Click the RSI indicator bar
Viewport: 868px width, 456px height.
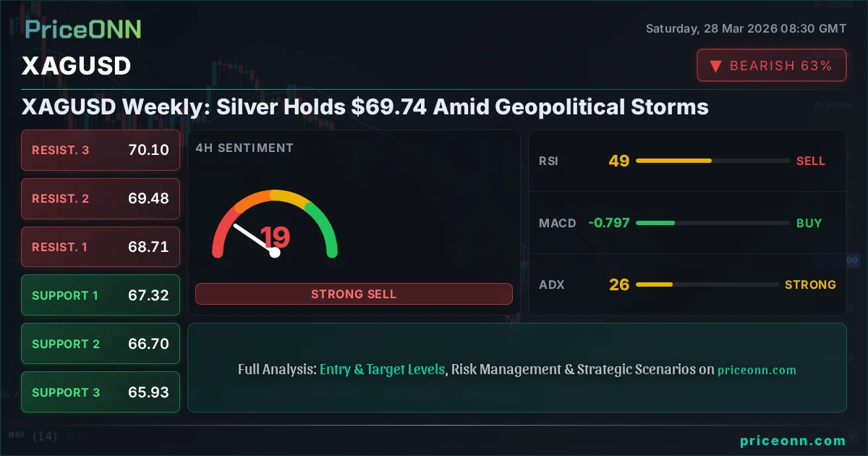712,161
